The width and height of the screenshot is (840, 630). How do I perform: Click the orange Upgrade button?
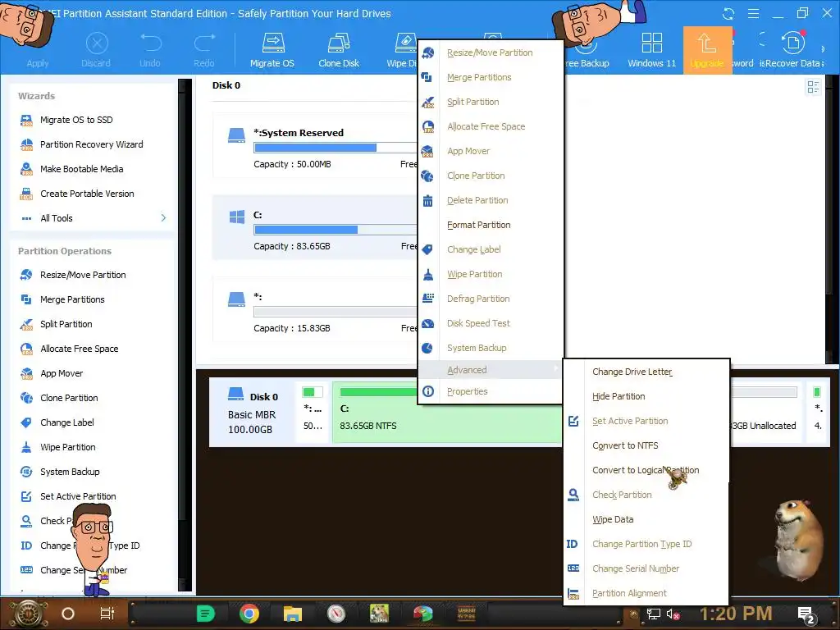tap(707, 50)
